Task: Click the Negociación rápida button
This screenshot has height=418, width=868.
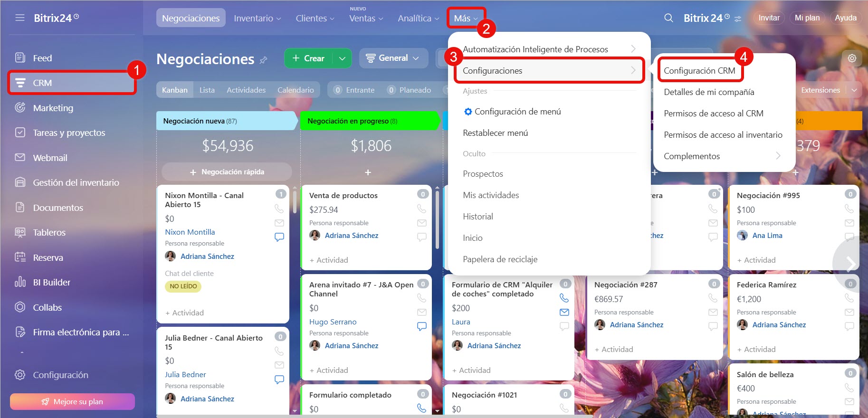Action: (x=227, y=172)
